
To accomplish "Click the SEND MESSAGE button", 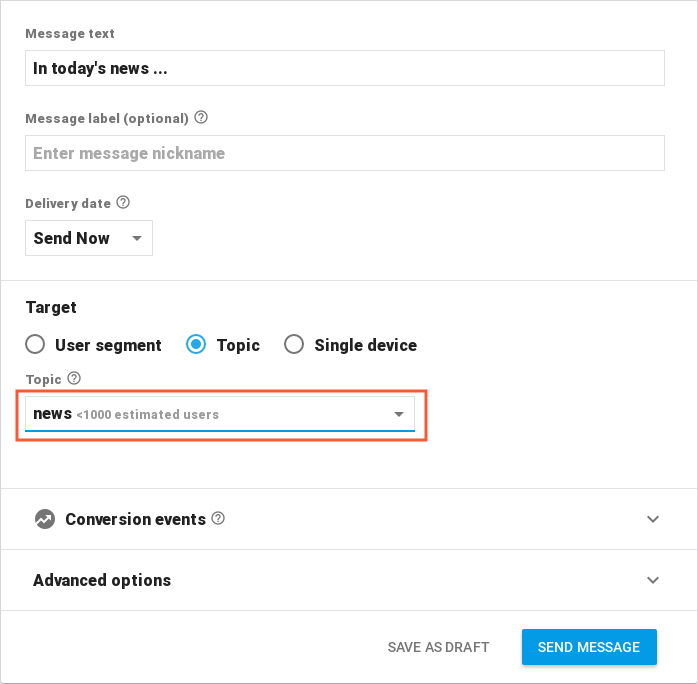I will pyautogui.click(x=589, y=647).
